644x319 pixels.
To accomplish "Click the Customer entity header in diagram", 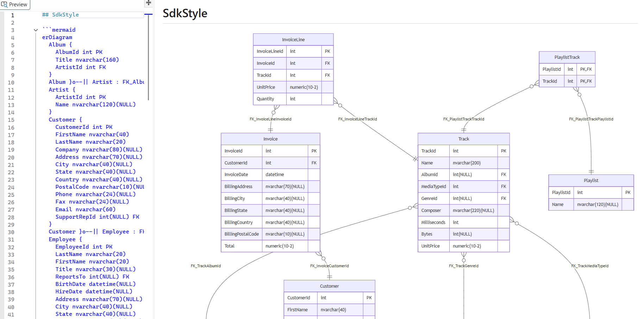I will tap(329, 286).
